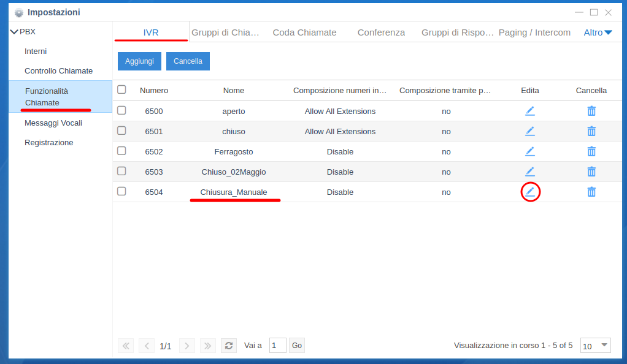Close the Impostazioni window
Screen dimensions: 627x364
tap(608, 13)
